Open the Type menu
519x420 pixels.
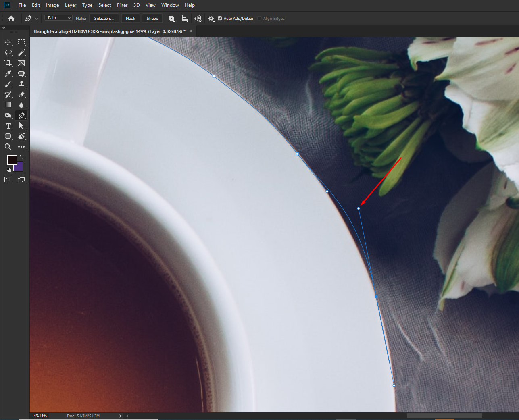87,5
